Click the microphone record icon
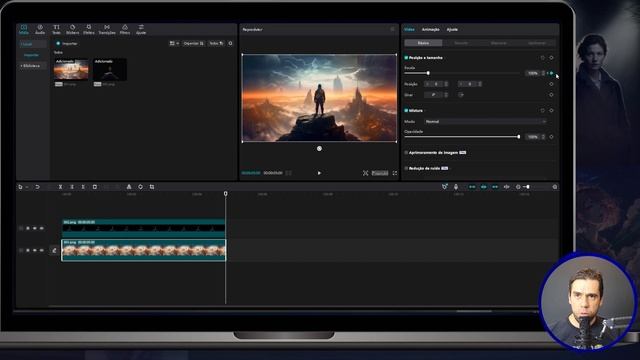The width and height of the screenshot is (640, 360). pyautogui.click(x=456, y=187)
